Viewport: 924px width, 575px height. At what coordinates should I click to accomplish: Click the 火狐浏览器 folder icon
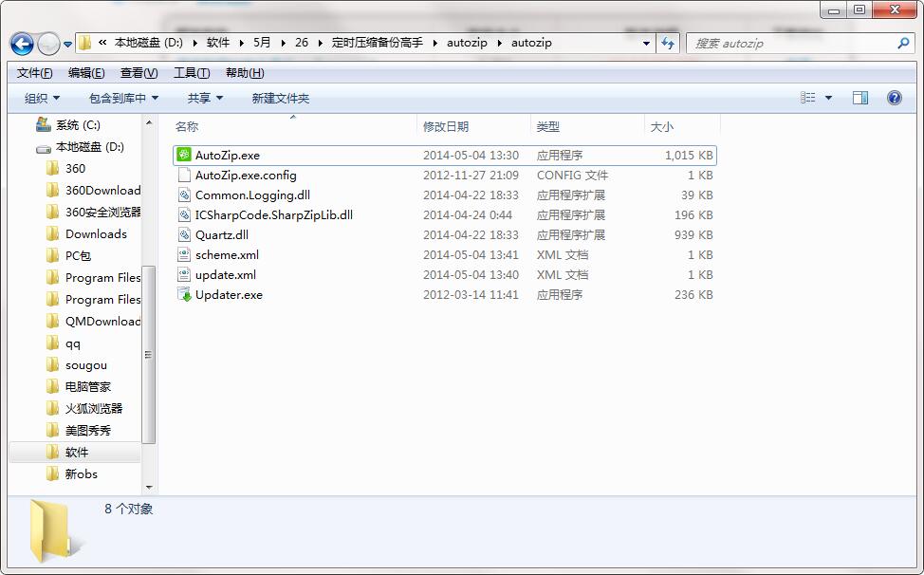coord(52,408)
